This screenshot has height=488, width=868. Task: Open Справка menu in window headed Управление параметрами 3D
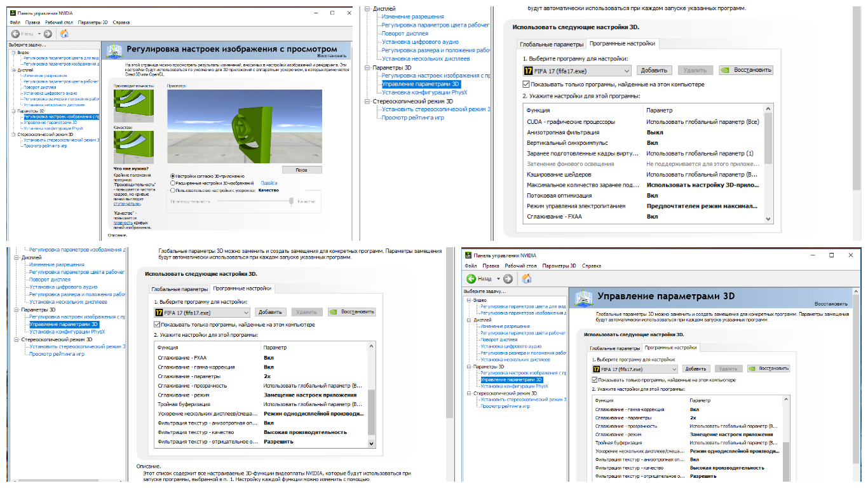591,266
